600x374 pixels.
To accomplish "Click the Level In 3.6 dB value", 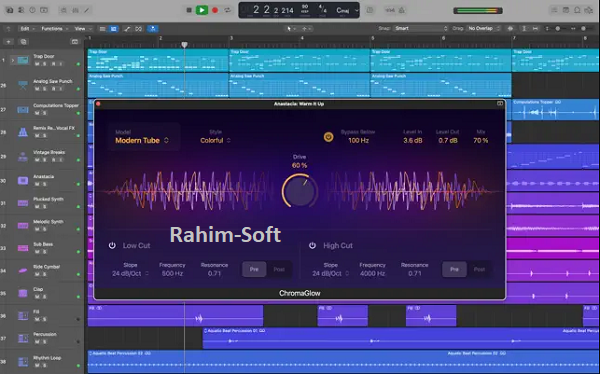I will (x=412, y=140).
